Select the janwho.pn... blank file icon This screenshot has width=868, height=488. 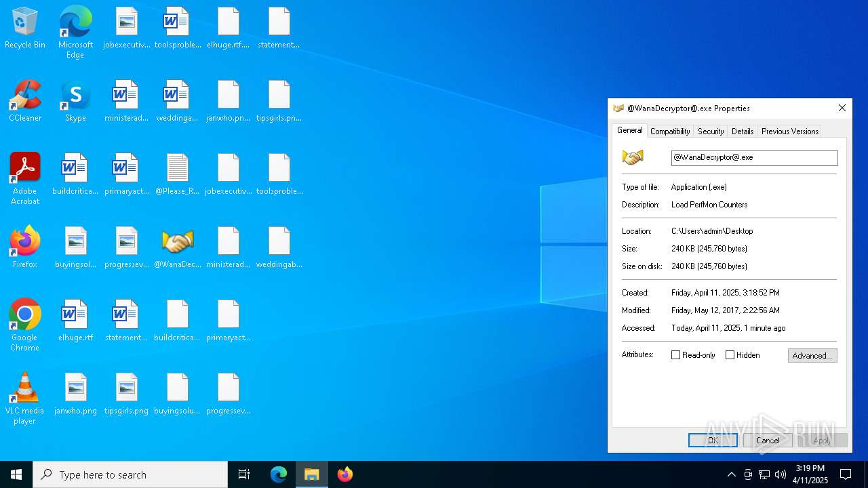(229, 102)
